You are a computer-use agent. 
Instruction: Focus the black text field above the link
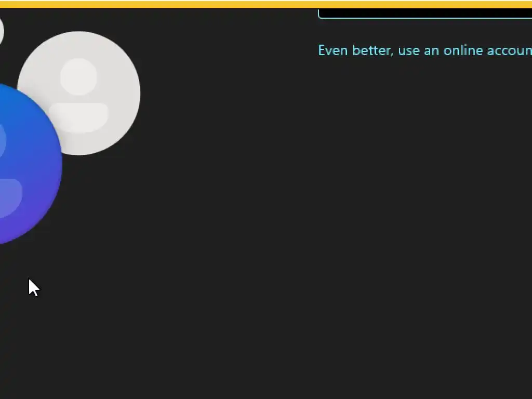pos(425,14)
